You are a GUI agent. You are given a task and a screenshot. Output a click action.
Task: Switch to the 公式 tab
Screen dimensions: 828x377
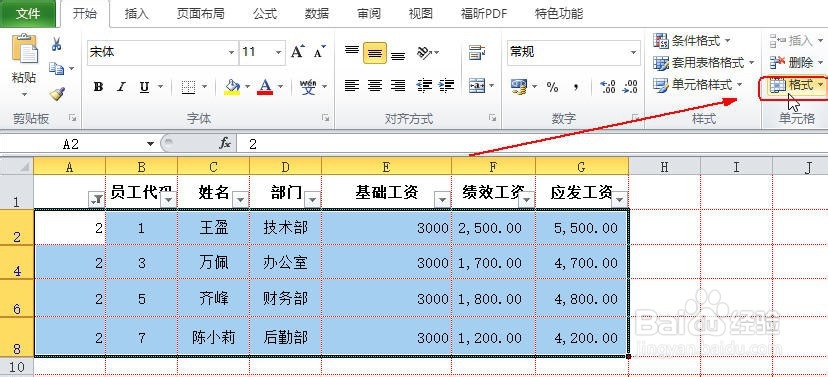[265, 14]
